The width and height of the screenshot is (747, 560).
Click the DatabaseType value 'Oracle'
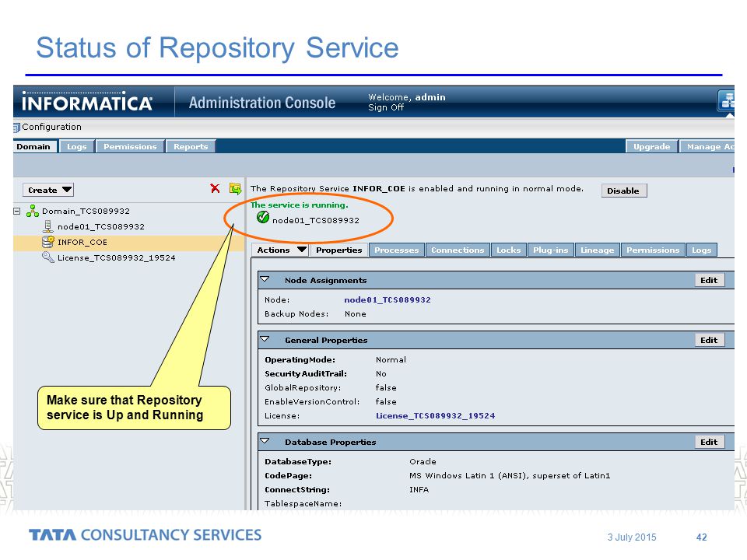(x=423, y=461)
